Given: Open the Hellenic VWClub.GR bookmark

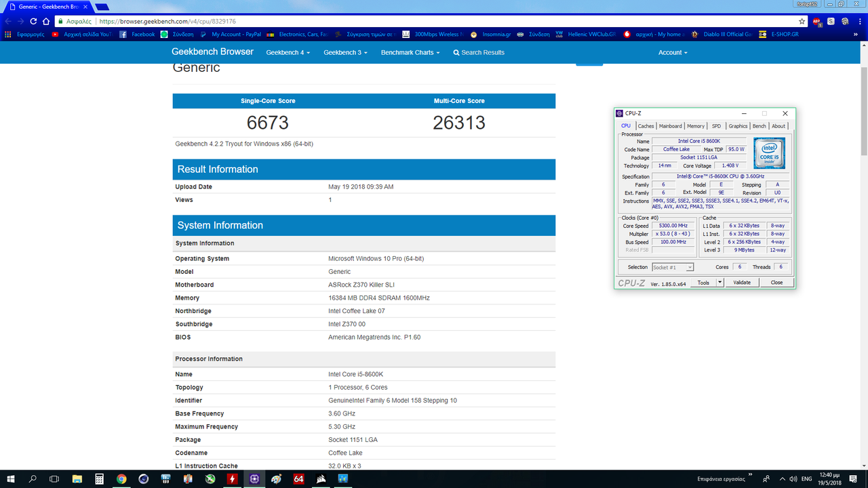Looking at the screenshot, I should click(586, 34).
